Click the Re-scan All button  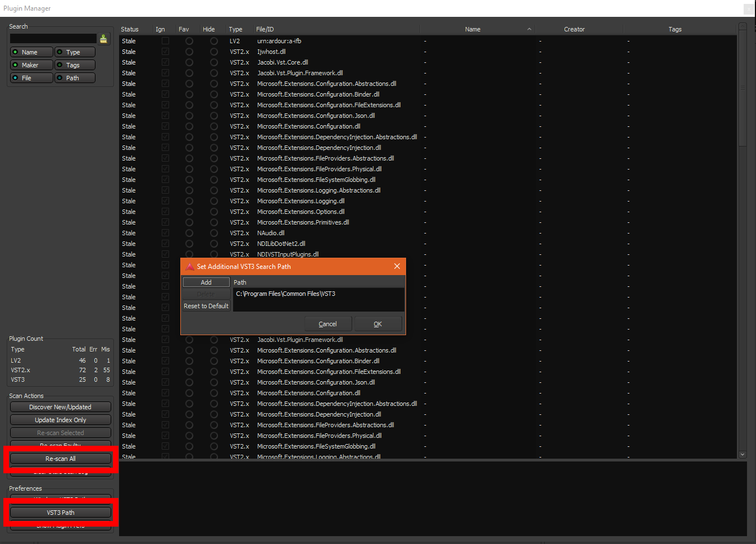[61, 459]
